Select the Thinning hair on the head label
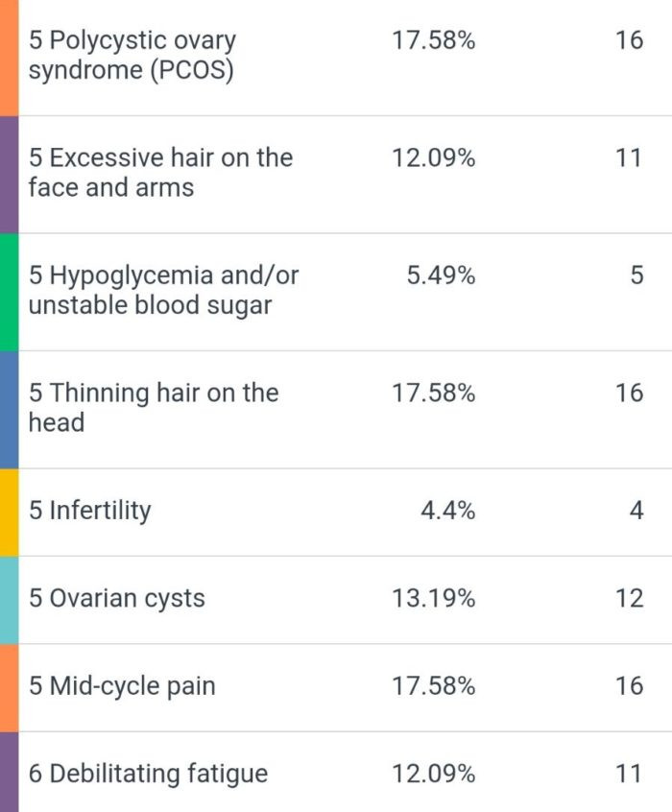Screen dimensions: 672x812 tap(154, 408)
